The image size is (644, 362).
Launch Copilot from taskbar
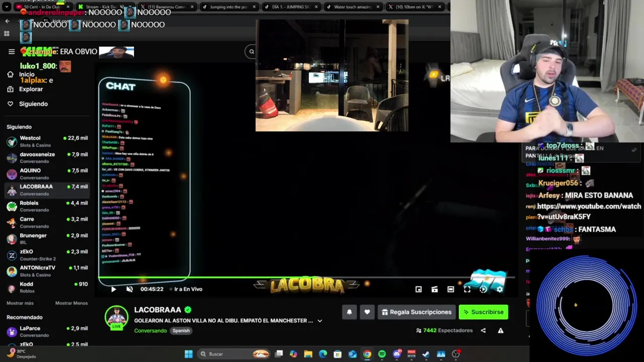(x=293, y=354)
